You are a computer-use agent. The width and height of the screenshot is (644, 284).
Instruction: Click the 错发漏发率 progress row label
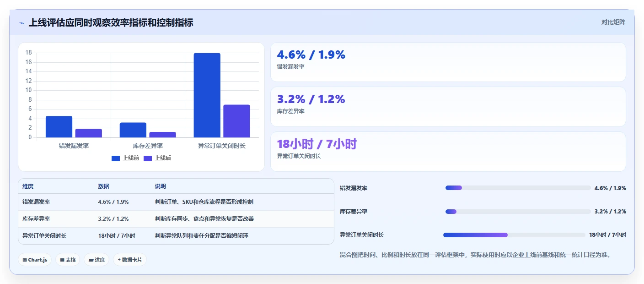coord(354,188)
